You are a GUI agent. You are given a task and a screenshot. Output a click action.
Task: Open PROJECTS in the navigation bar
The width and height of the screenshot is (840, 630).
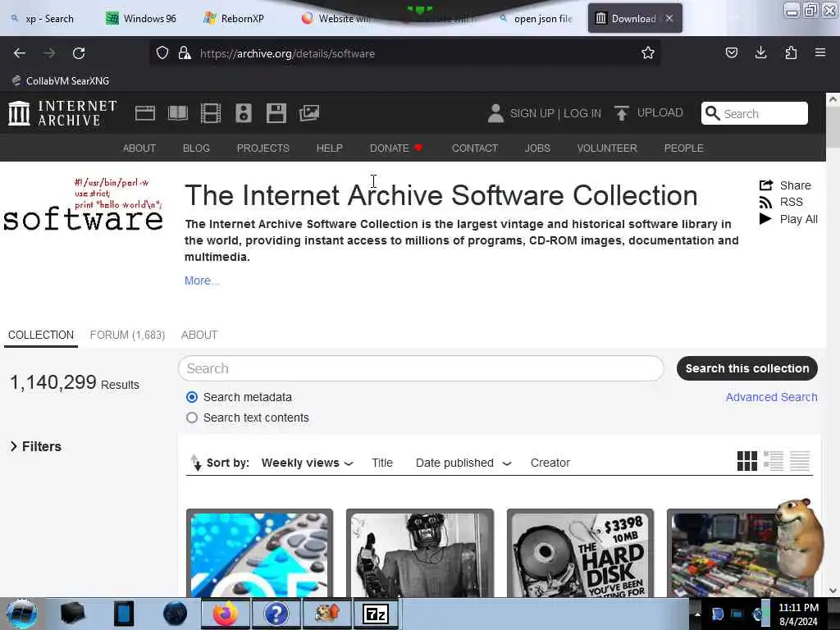[x=263, y=148]
